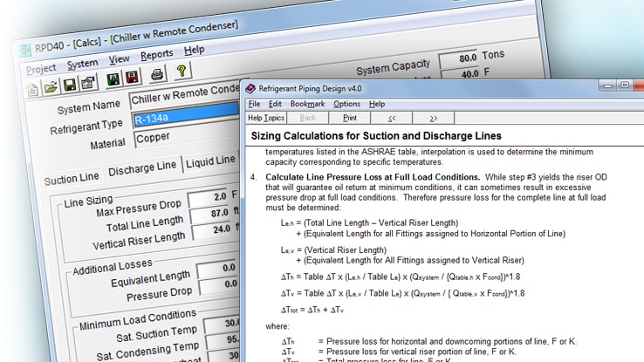
Task: Save project using the floppy disk icon
Action: [x=70, y=85]
